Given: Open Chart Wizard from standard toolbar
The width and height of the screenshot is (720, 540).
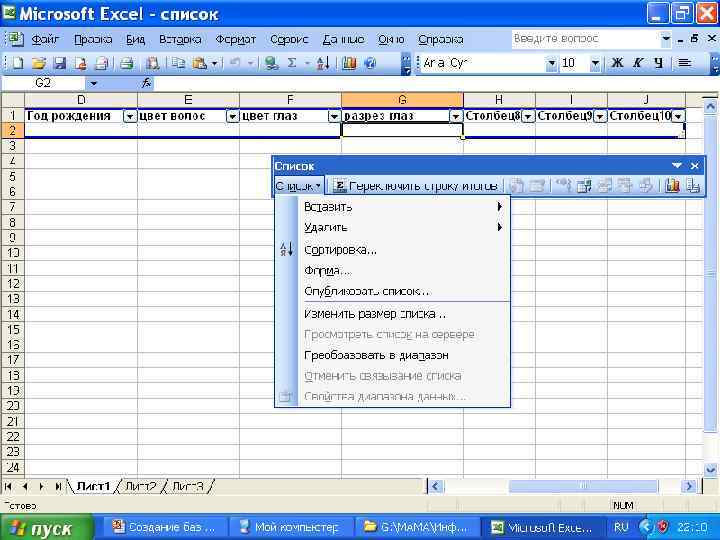Looking at the screenshot, I should point(349,63).
